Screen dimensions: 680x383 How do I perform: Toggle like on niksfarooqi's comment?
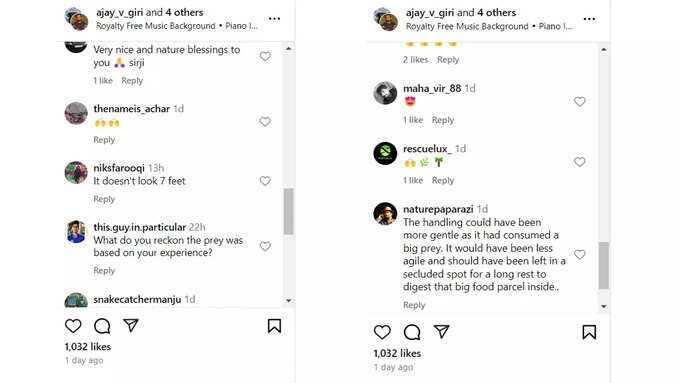click(265, 180)
